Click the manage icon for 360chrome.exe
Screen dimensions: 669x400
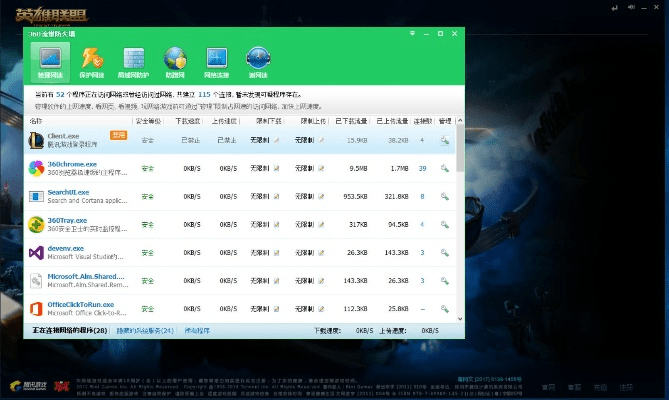tap(444, 169)
